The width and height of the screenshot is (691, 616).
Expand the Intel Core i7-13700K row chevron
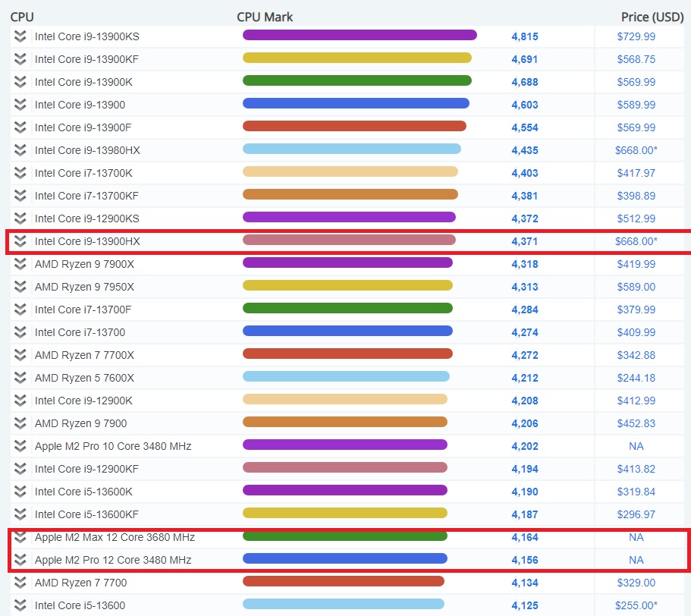coord(20,173)
